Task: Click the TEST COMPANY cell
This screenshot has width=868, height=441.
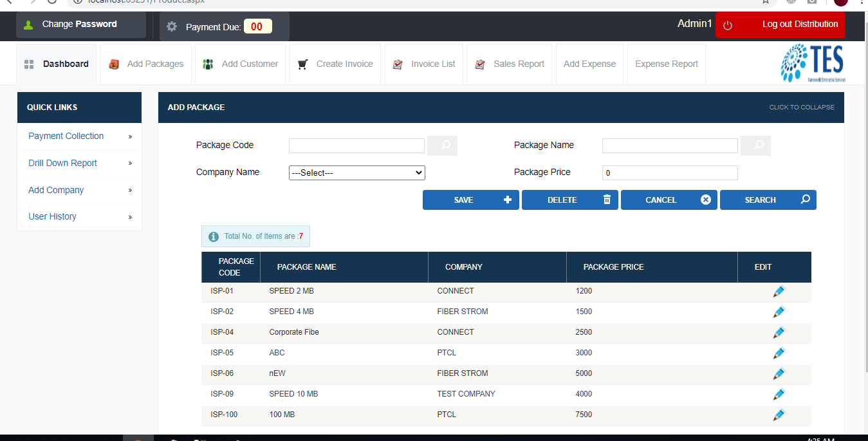Action: [x=466, y=395]
